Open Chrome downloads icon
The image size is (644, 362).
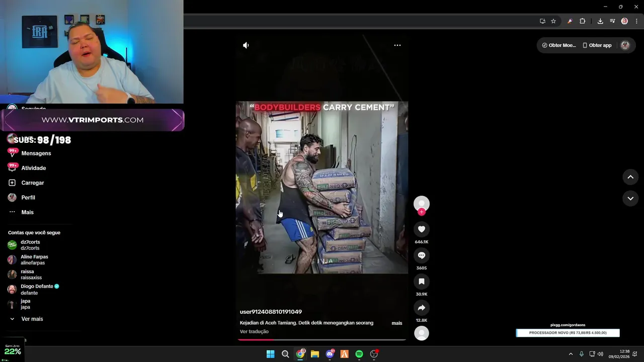coord(600,21)
